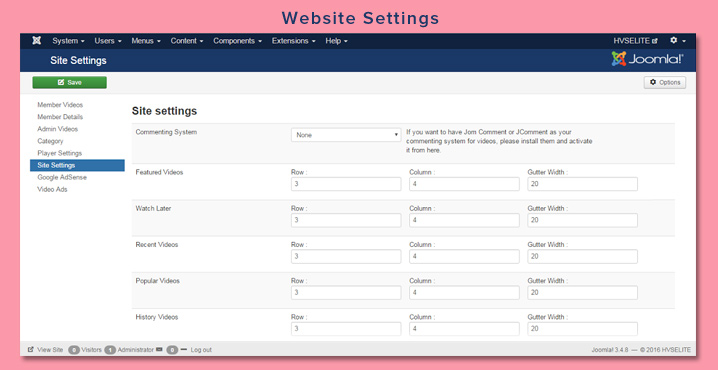
Task: Open the gear settings menu icon
Action: pyautogui.click(x=677, y=41)
